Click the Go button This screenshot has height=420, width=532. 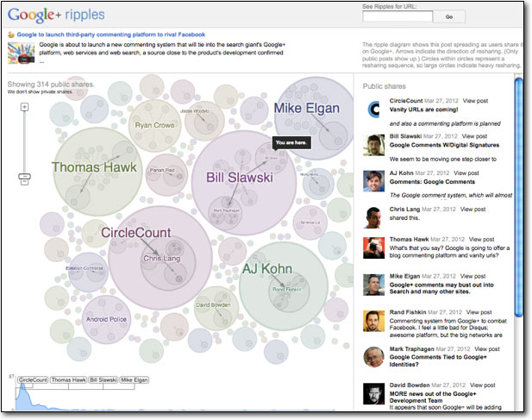(x=449, y=16)
